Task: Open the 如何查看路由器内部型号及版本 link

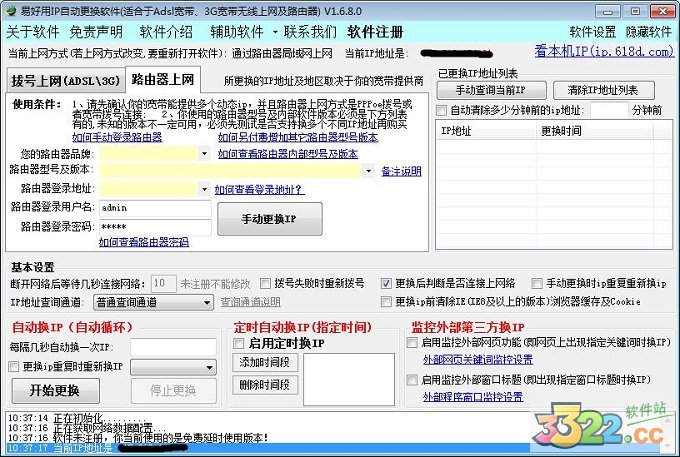Action: point(288,153)
